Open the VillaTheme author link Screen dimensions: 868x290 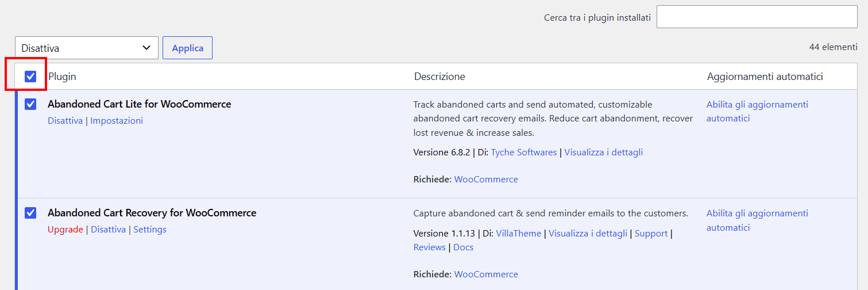[x=519, y=234]
